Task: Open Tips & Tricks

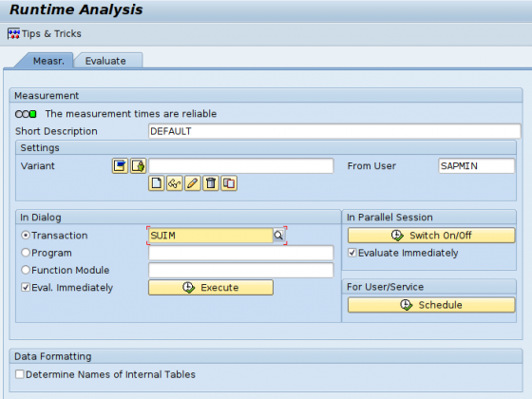Action: 44,33
